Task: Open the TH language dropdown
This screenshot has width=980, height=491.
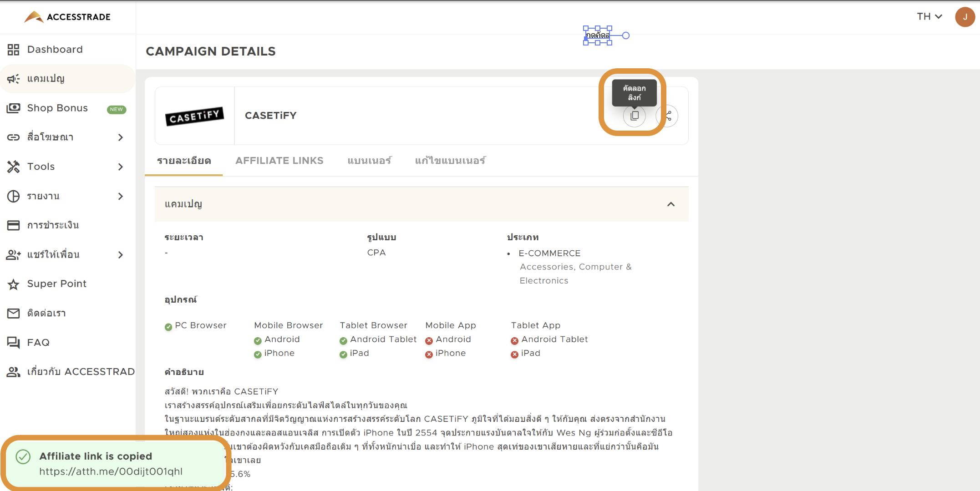Action: 929,16
